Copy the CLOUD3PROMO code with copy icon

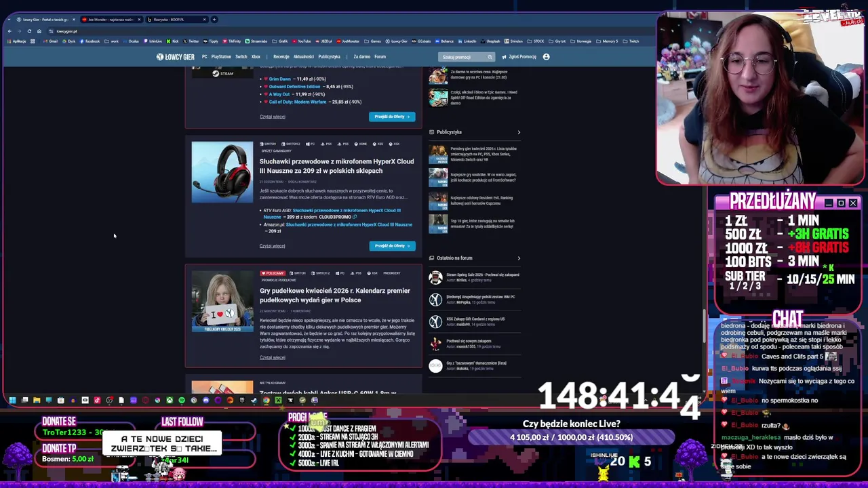tap(355, 217)
